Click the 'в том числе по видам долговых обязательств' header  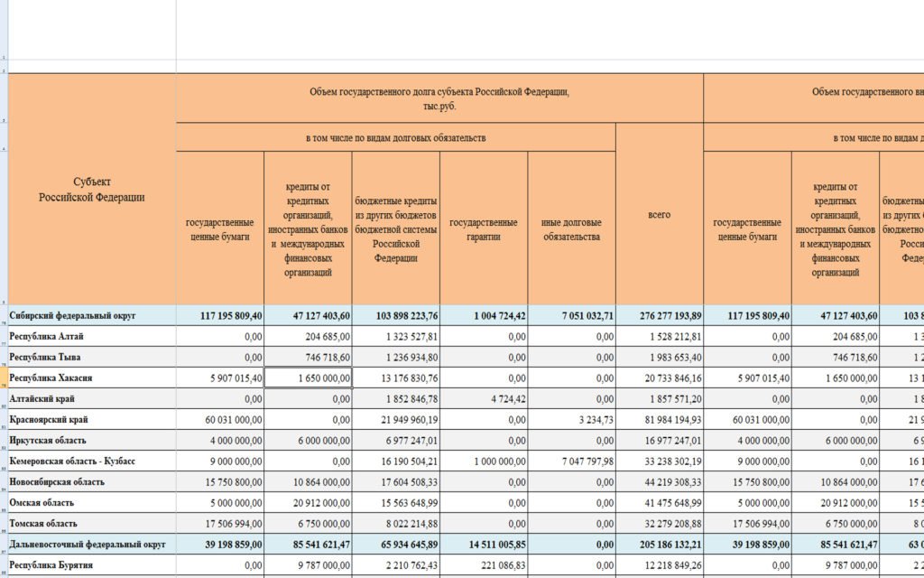coord(395,138)
